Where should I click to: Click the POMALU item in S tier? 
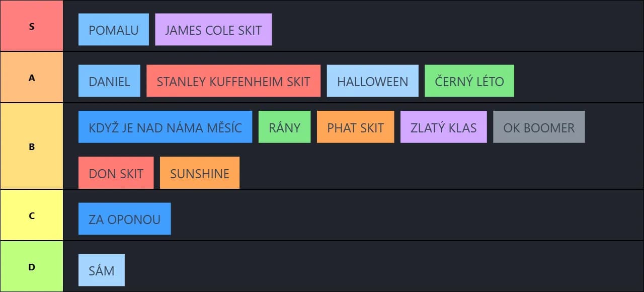click(x=114, y=30)
